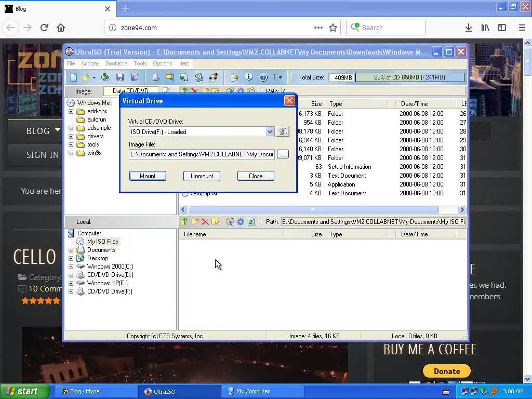Click the Donate button on the webpage

click(446, 371)
